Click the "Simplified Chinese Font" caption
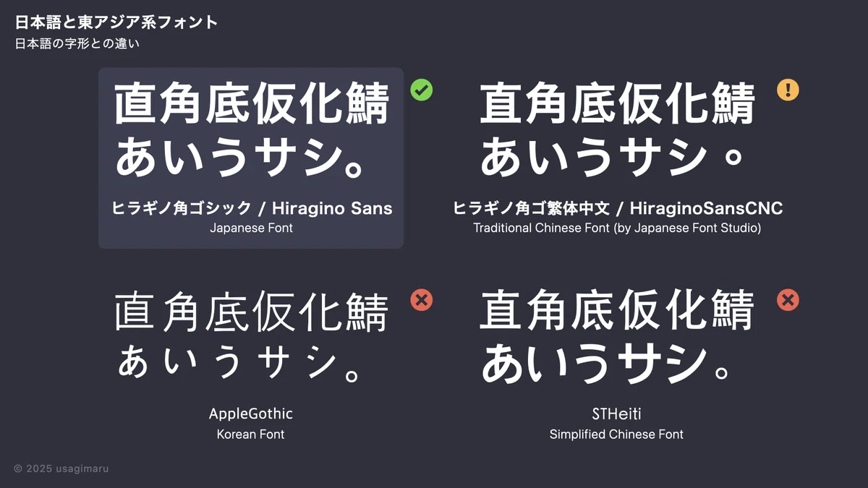This screenshot has height=488, width=868. pyautogui.click(x=616, y=435)
